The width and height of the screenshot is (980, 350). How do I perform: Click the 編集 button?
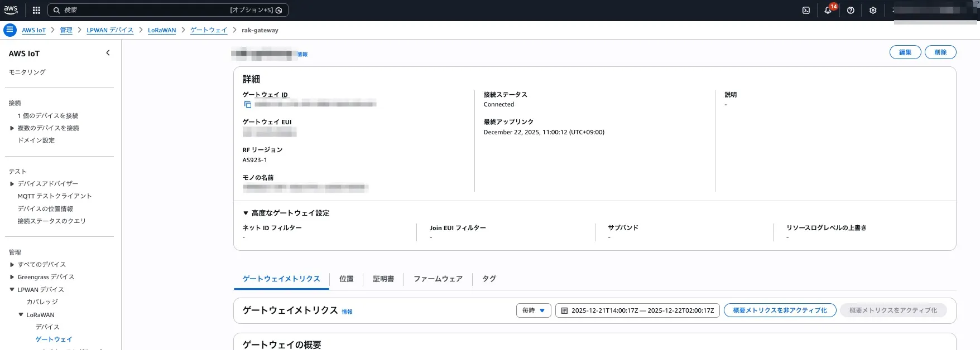pos(905,52)
